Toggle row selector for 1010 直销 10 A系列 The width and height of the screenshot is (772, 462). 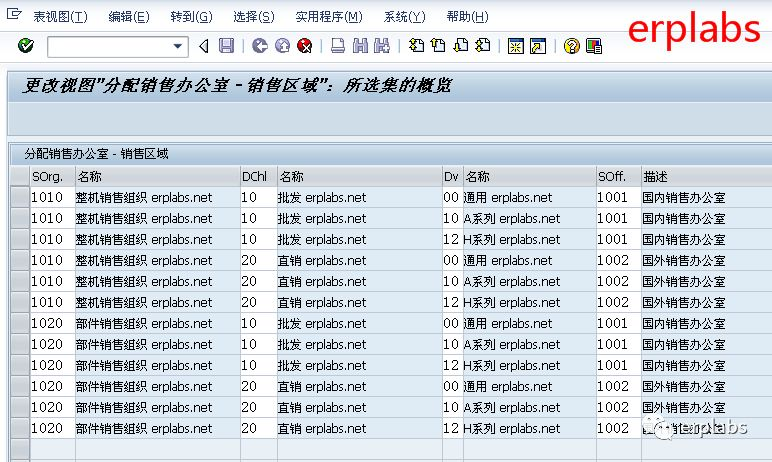20,281
